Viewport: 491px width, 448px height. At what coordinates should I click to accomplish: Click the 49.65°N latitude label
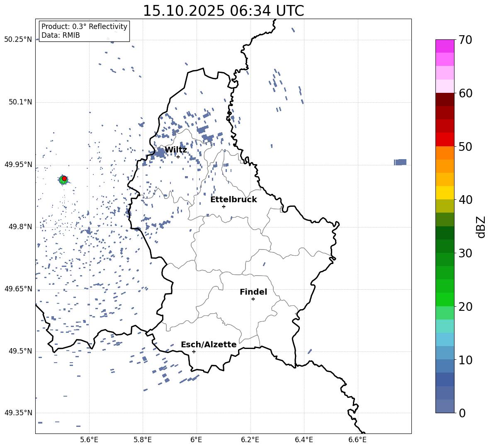pos(18,289)
